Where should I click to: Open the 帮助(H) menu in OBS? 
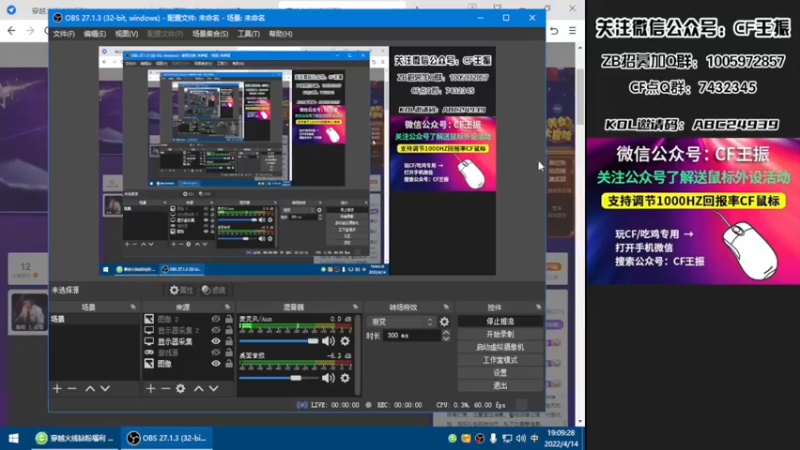pyautogui.click(x=281, y=34)
